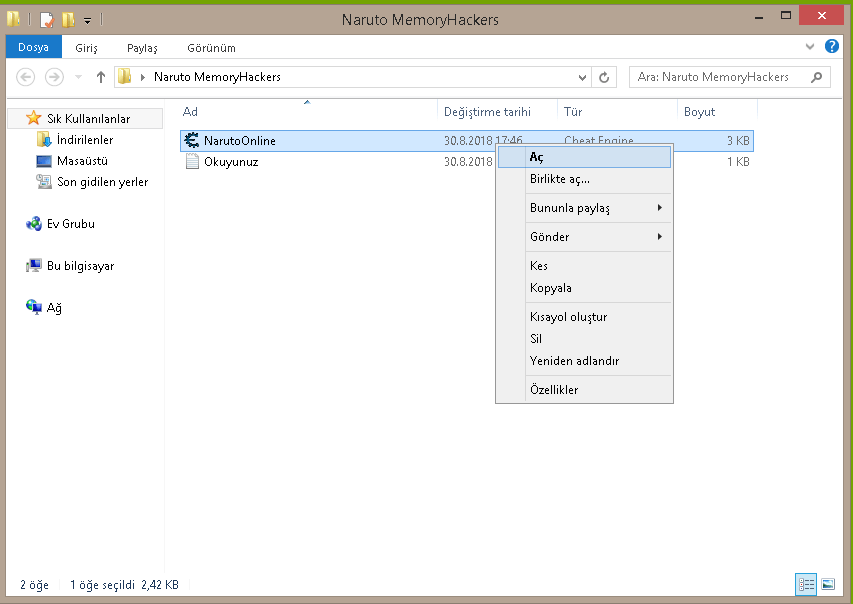Click the New folder quick access icon

[68, 20]
